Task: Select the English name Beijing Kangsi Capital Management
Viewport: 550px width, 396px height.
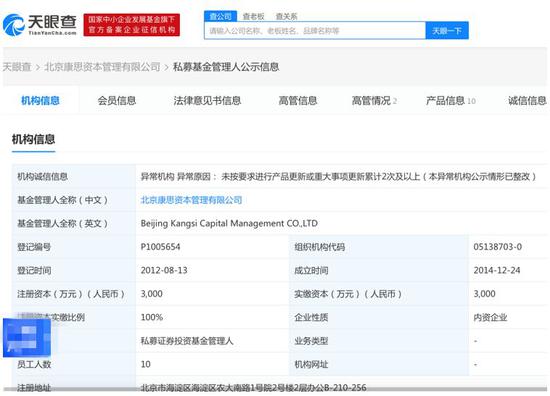Action: pyautogui.click(x=229, y=223)
